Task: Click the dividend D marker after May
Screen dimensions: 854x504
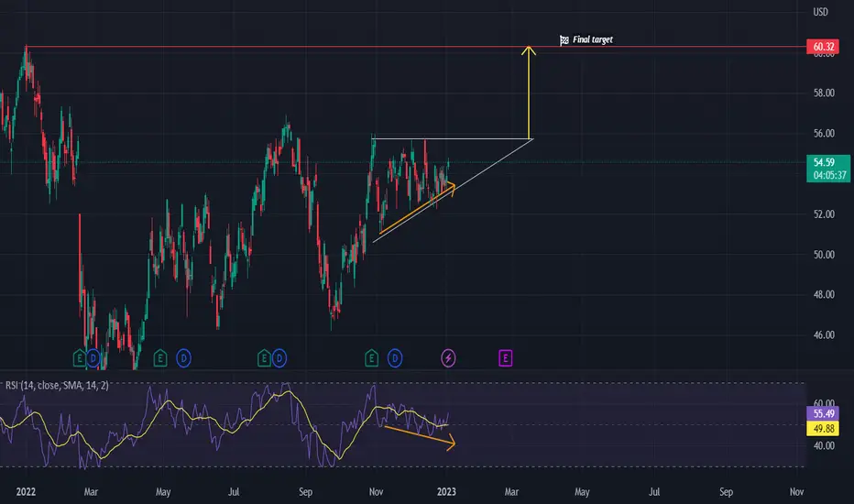Action: (183, 358)
